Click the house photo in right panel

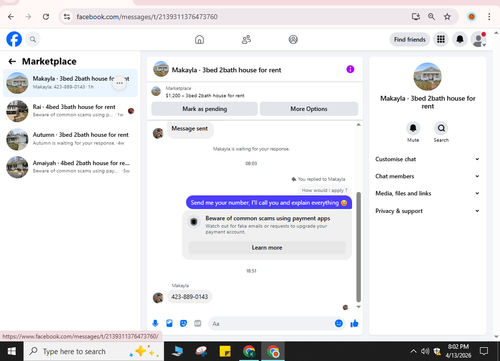(x=427, y=76)
